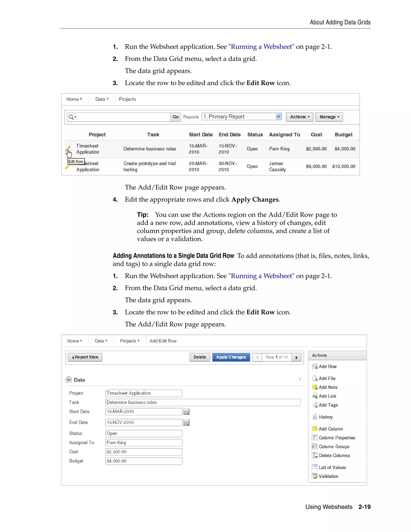
Task: Click the Delete button
Action: point(200,357)
